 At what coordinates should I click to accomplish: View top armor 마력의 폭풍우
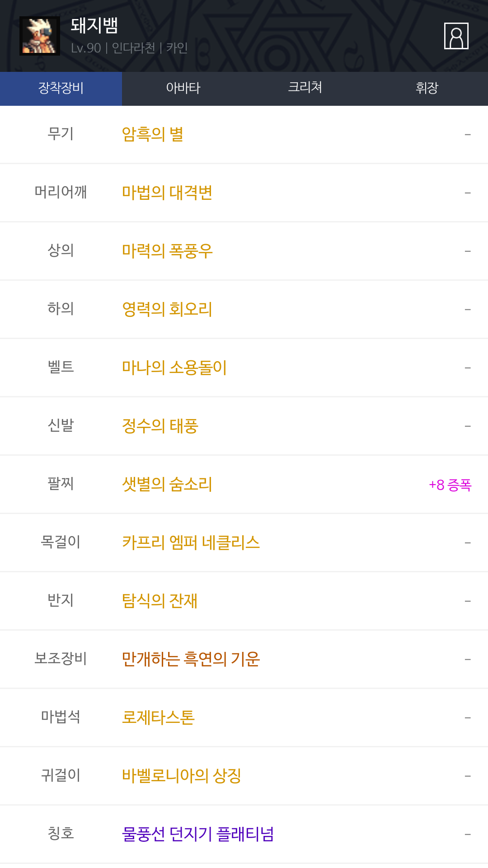click(x=167, y=251)
